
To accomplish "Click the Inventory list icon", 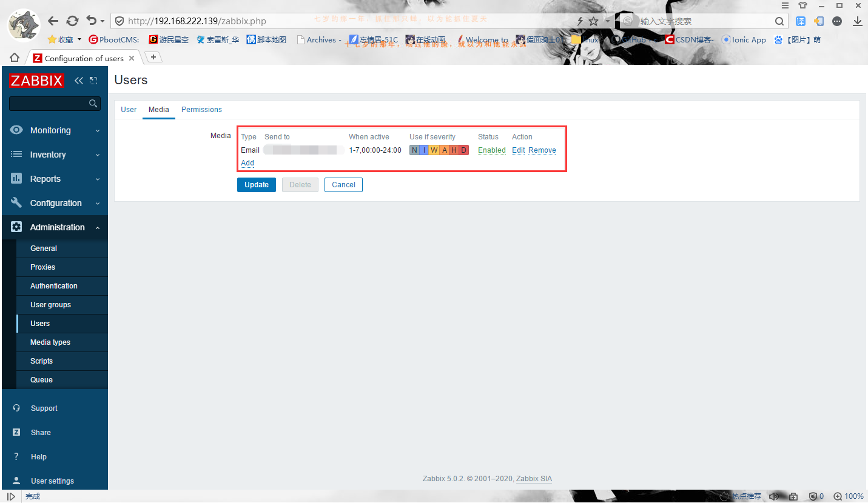I will [x=16, y=155].
